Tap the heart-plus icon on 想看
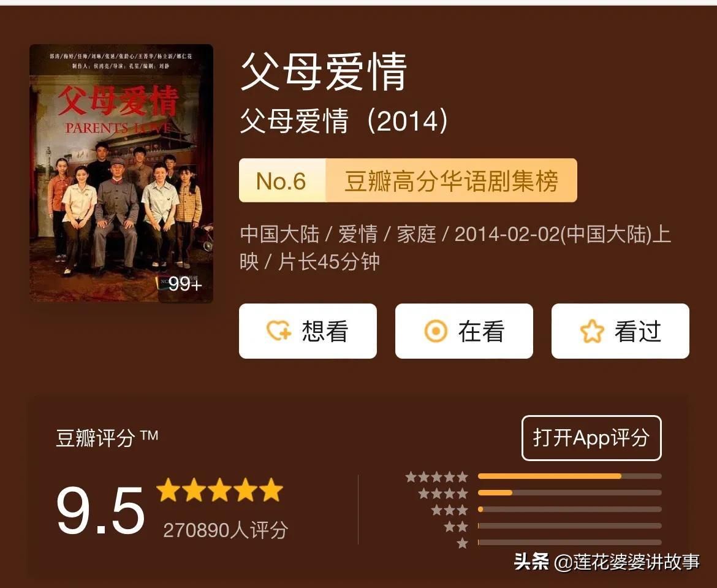The height and width of the screenshot is (588, 717). 279,330
